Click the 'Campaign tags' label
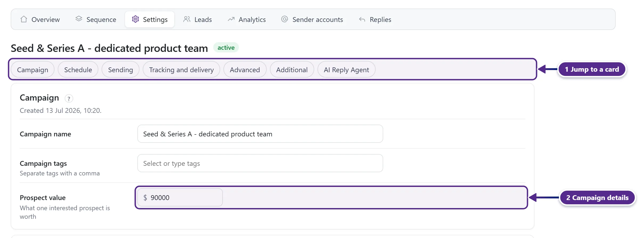The height and width of the screenshot is (238, 644). click(x=43, y=163)
